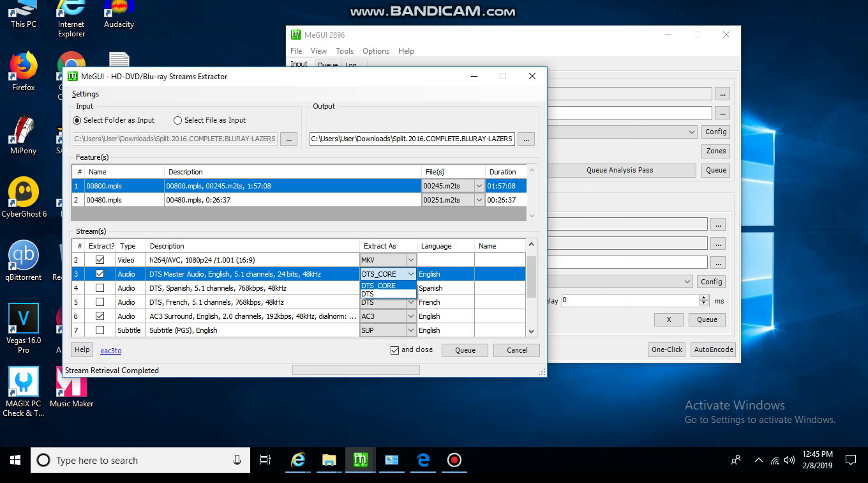Open Microsoft Edge from the taskbar
The width and height of the screenshot is (868, 483).
point(423,460)
